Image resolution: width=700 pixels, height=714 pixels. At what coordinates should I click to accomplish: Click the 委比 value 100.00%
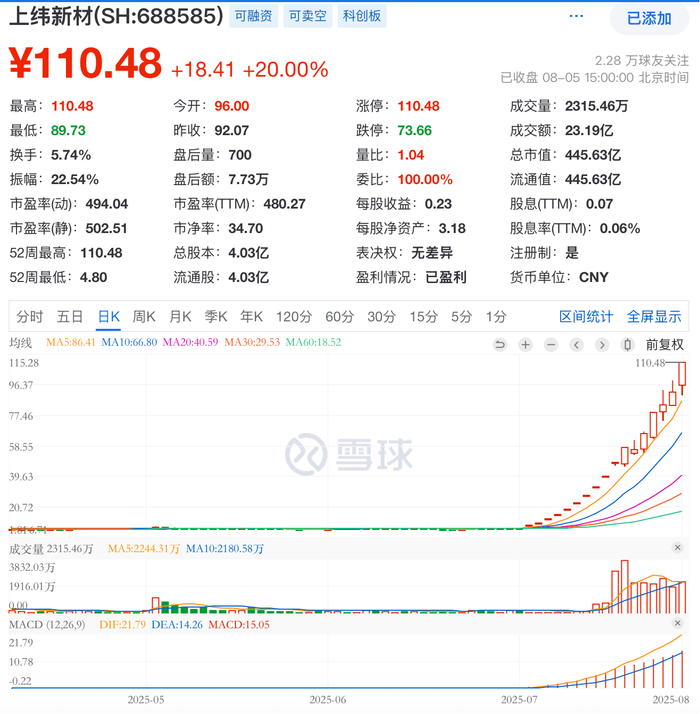tap(425, 179)
